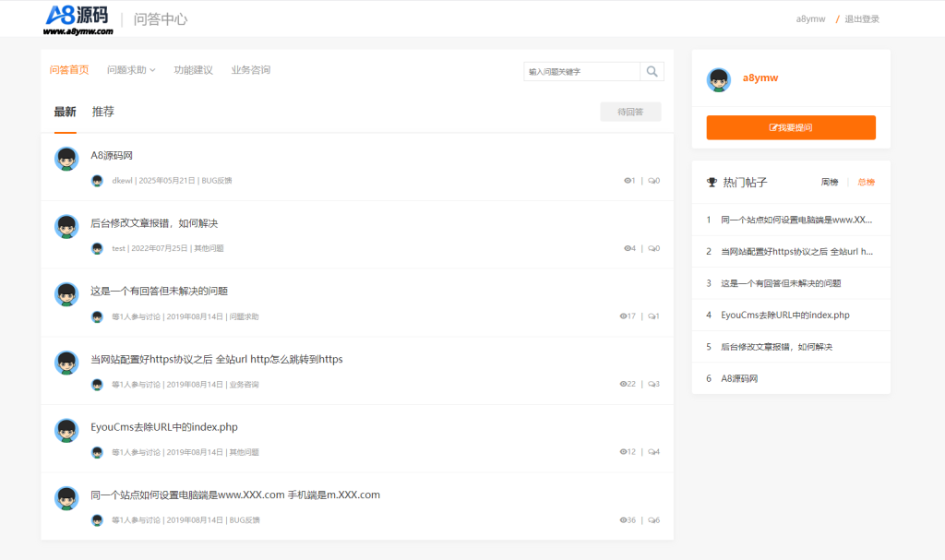Image resolution: width=945 pixels, height=560 pixels.
Task: Open hot post 4 EyouCms去除URL中的index.php
Action: click(x=785, y=315)
